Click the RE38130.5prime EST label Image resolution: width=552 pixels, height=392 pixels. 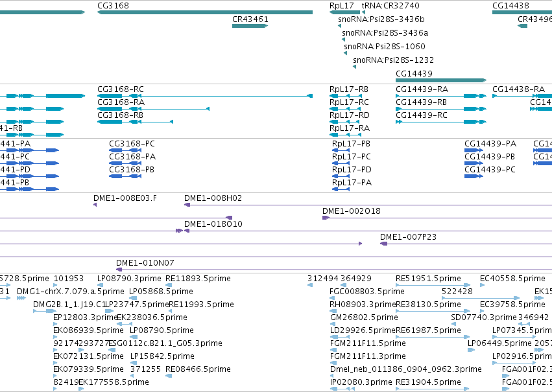tap(429, 305)
